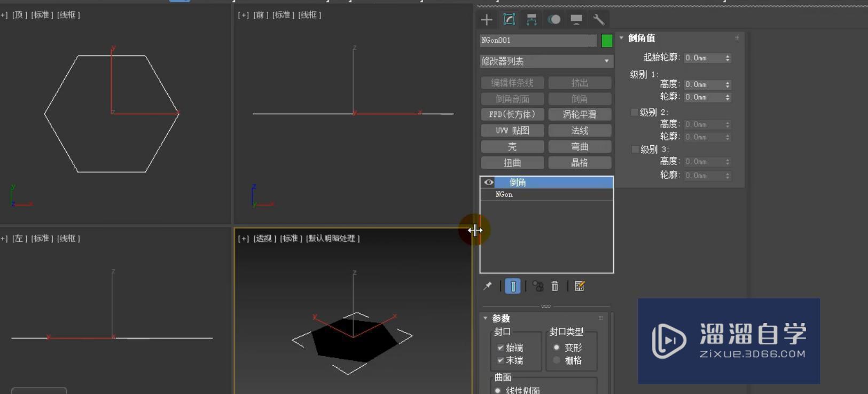Click the green object color swatch
The image size is (868, 394).
coord(607,41)
